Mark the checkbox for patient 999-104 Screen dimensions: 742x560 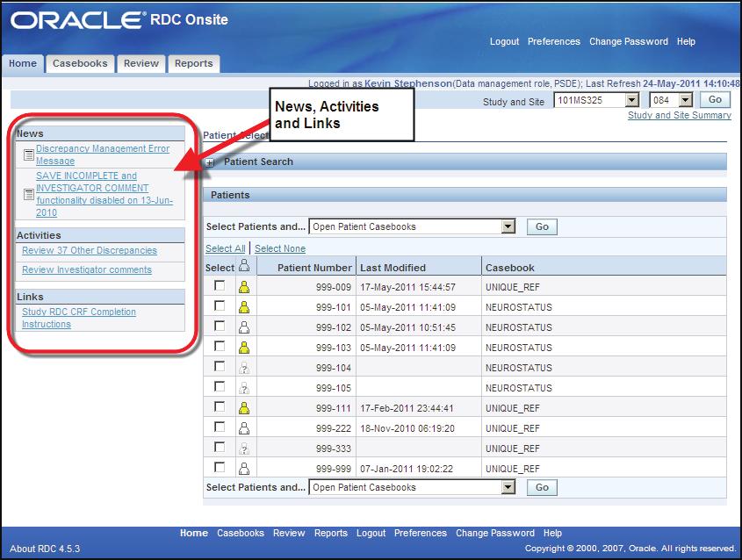point(220,367)
